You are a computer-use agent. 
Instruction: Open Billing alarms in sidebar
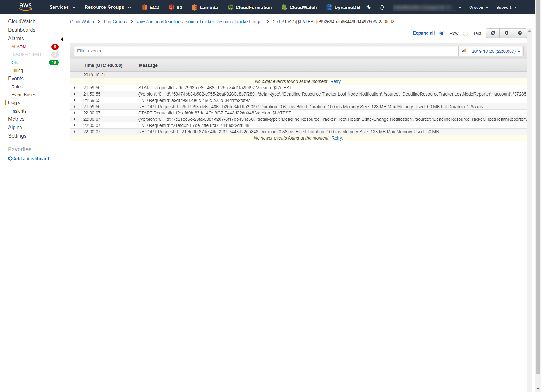point(17,70)
